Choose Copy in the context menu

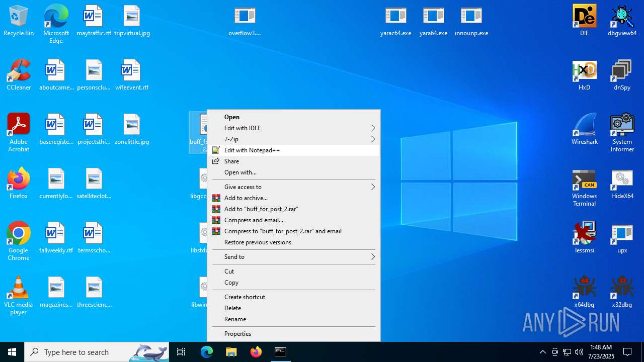(294, 283)
